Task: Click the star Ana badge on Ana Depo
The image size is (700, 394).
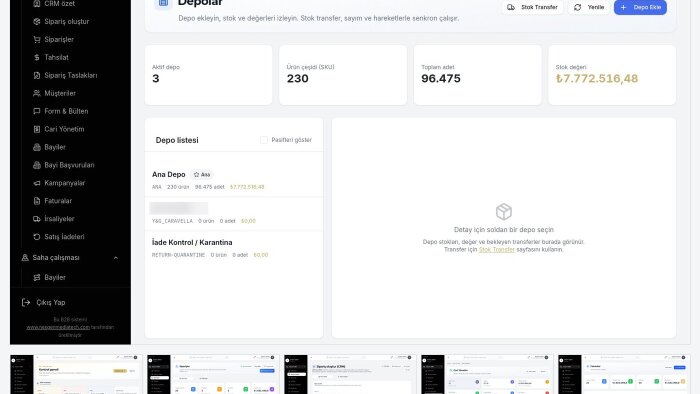Action: coord(202,174)
